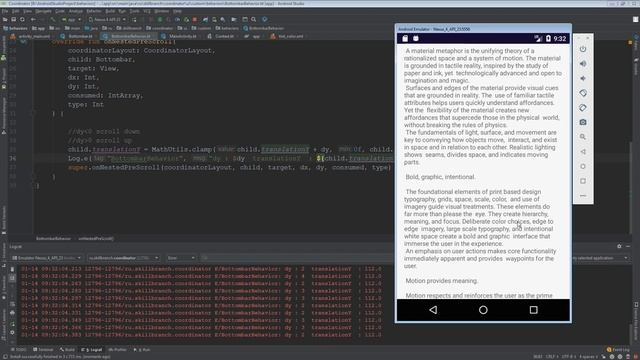The image size is (640, 360).
Task: Click the coordinator breadcrumb in navigation bar
Action: [159, 29]
